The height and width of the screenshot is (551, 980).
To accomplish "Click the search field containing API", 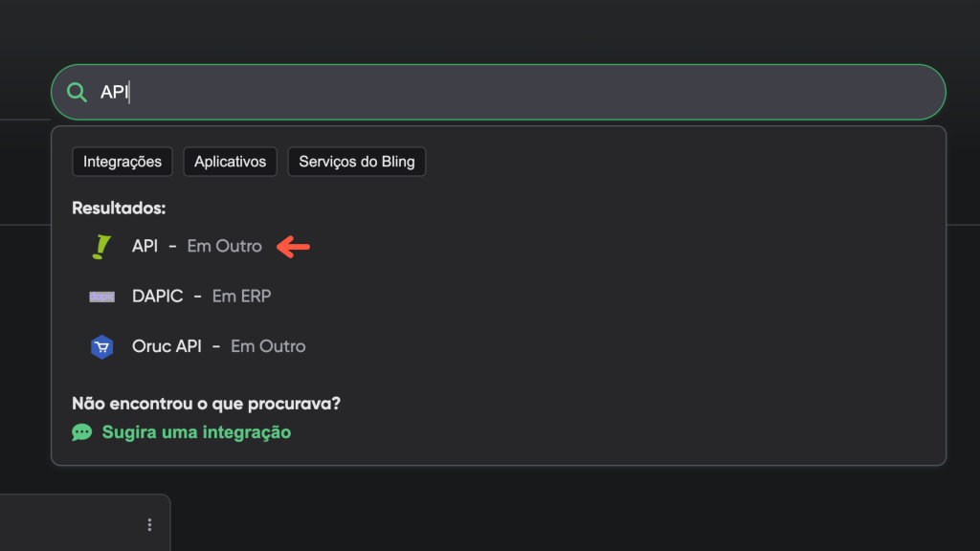I will [x=498, y=92].
